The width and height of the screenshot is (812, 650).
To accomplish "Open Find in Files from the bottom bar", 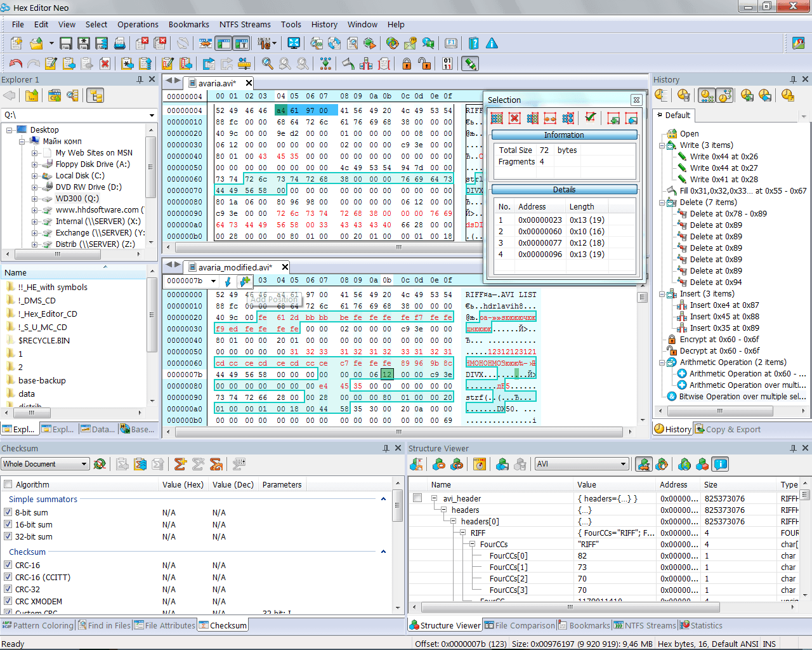I will point(104,625).
